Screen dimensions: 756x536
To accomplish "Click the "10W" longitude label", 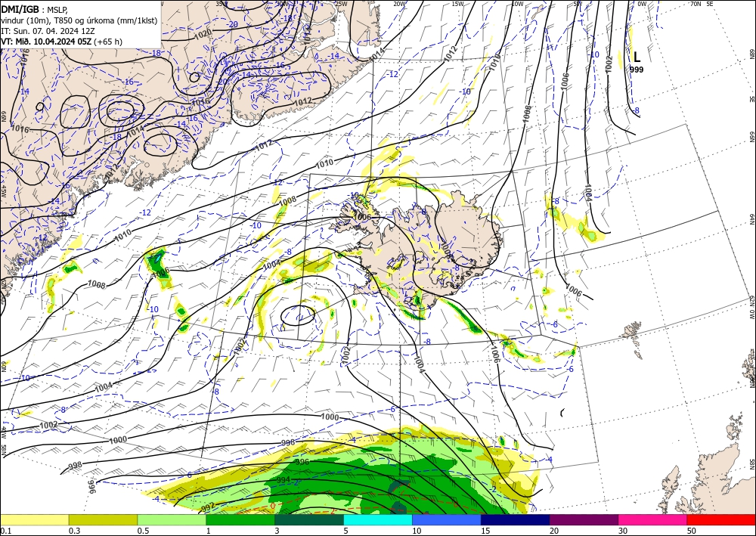I will (x=517, y=3).
